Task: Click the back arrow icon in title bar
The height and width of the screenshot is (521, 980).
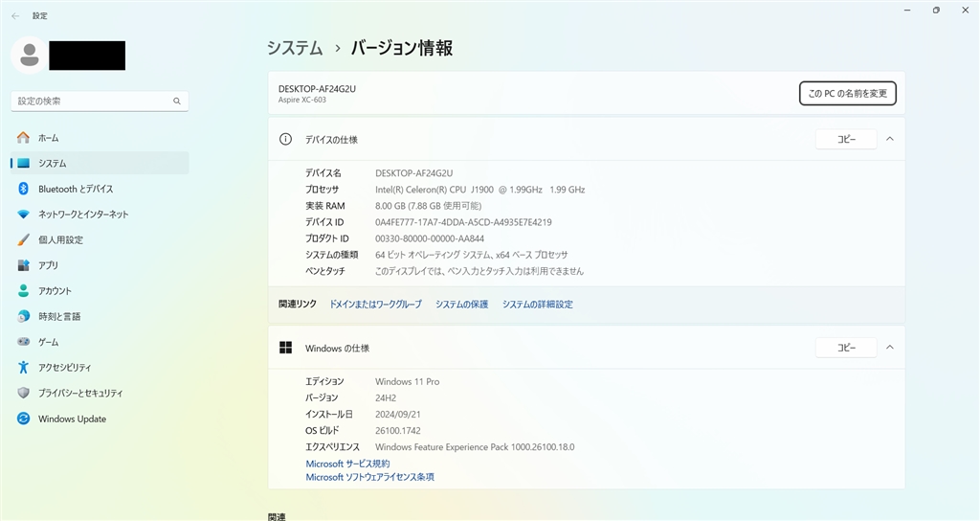Action: tap(15, 16)
